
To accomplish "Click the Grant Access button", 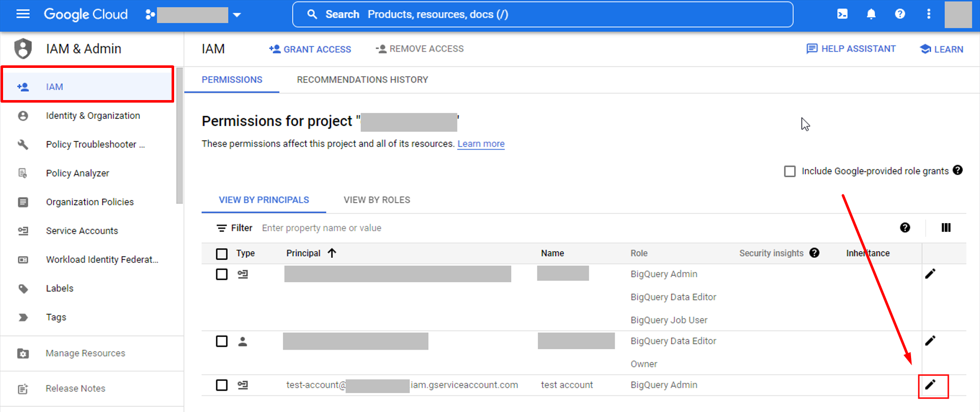I will pos(310,49).
